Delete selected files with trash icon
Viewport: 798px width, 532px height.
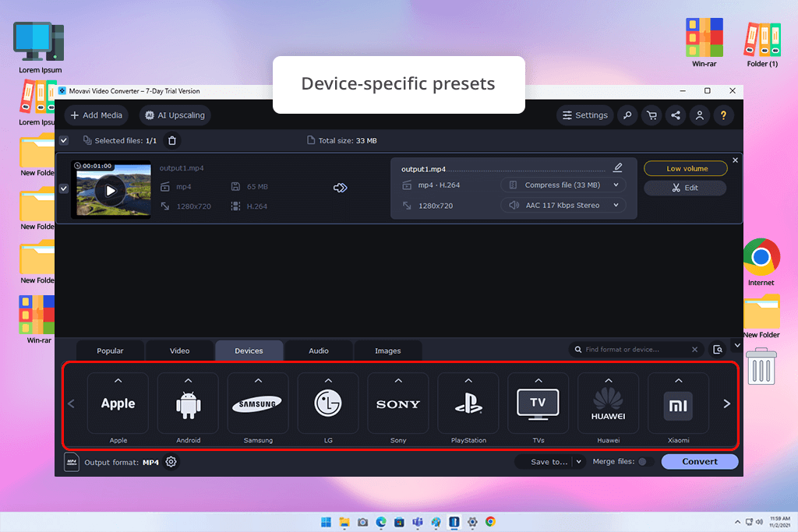coord(172,140)
